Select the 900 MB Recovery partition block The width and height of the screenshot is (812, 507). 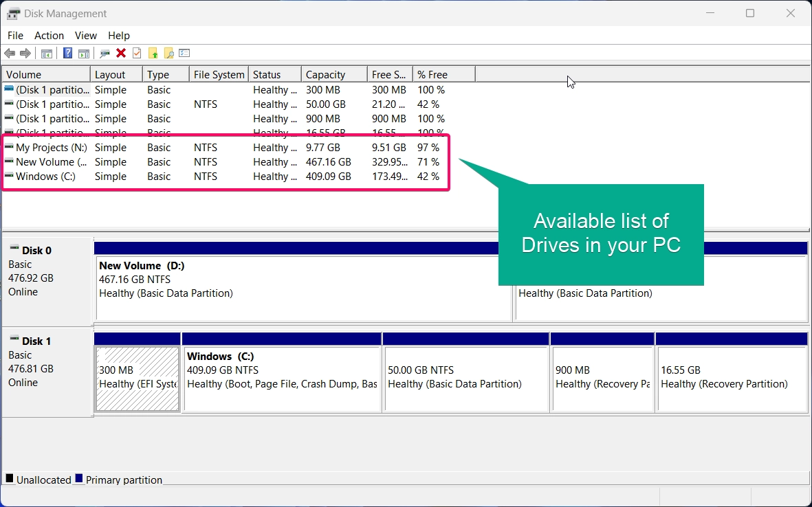[602, 379]
